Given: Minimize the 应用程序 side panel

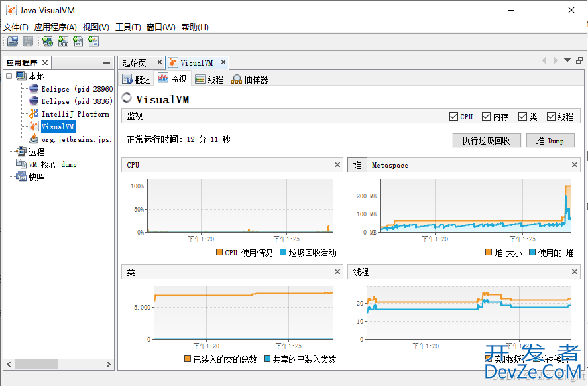Looking at the screenshot, I should tap(107, 63).
